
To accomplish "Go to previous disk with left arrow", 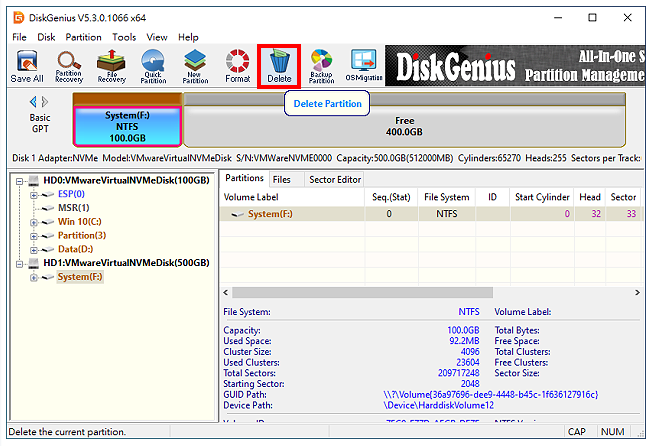I will tap(33, 101).
